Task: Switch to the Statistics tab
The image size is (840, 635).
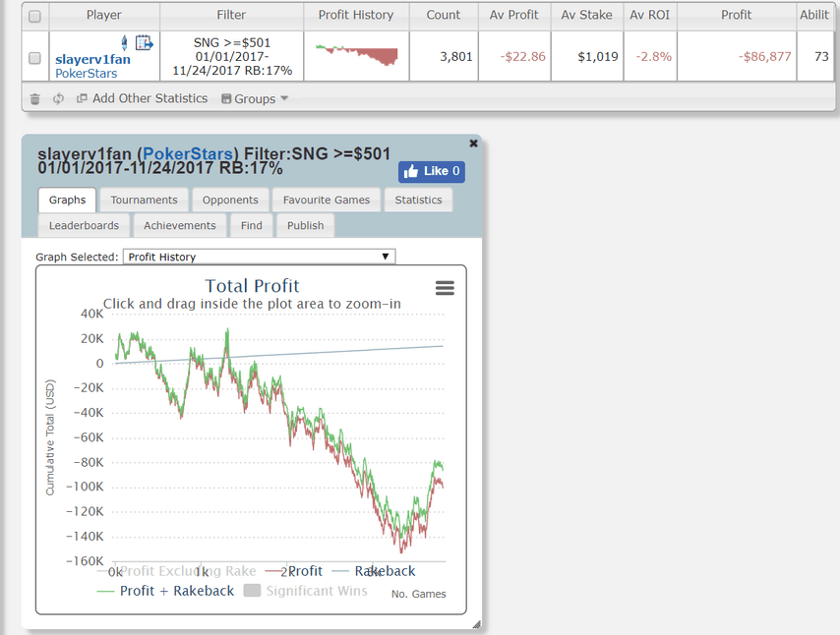Action: (x=418, y=200)
